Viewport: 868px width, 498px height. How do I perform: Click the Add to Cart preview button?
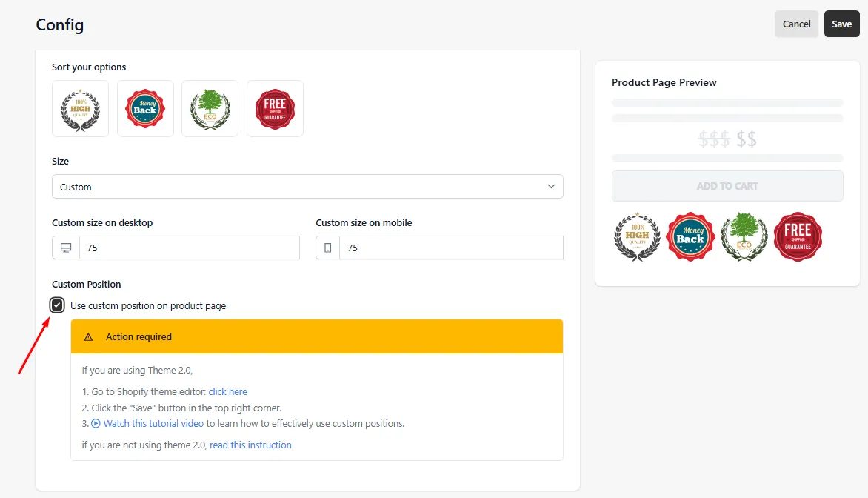coord(727,186)
